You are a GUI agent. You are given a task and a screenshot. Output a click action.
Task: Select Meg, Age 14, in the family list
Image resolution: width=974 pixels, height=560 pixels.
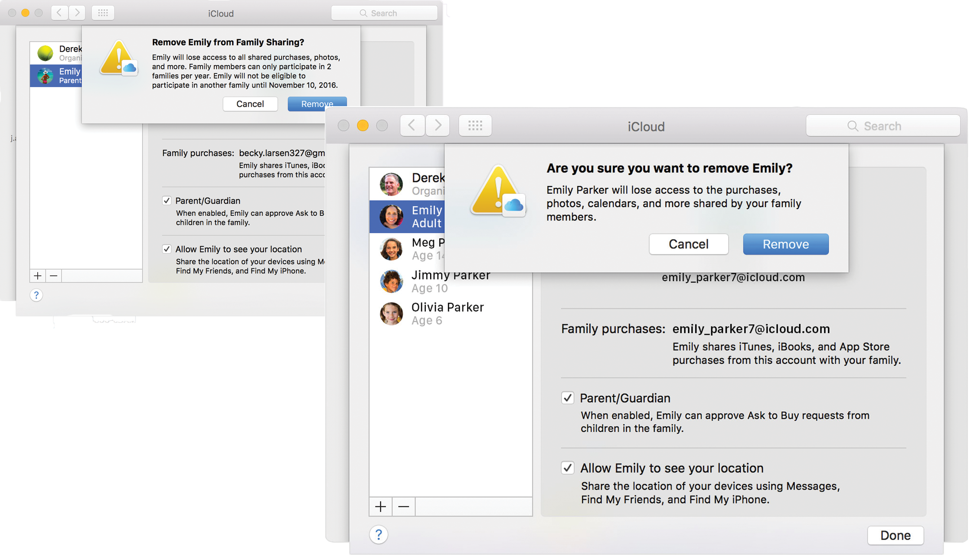(407, 249)
